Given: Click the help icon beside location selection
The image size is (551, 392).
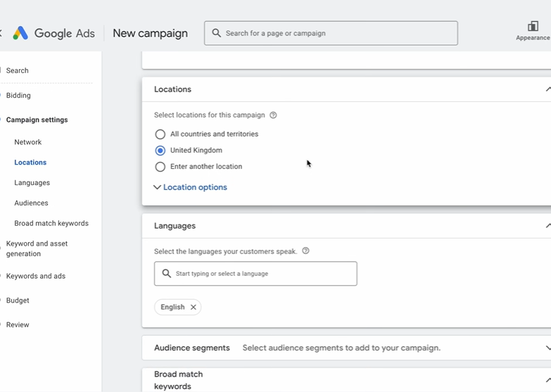Looking at the screenshot, I should pyautogui.click(x=273, y=115).
